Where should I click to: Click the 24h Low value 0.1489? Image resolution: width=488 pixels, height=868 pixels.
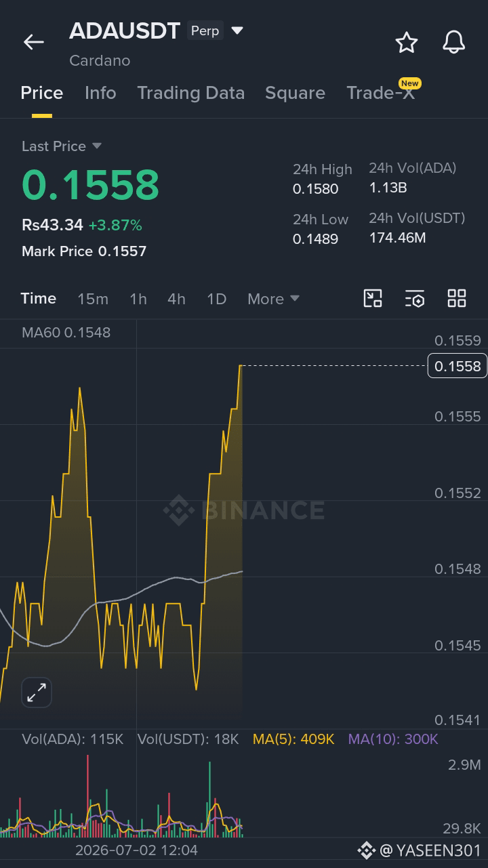[x=316, y=239]
